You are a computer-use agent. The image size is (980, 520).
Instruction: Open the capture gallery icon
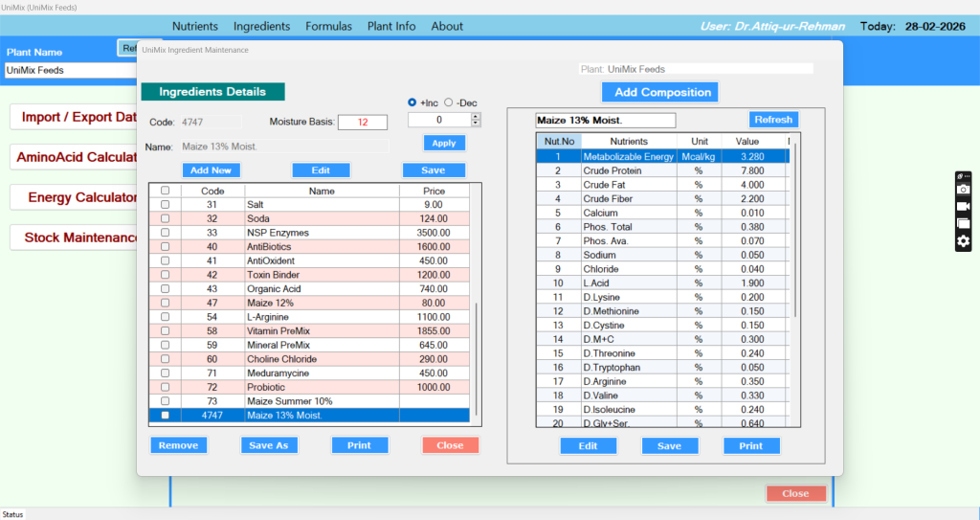click(964, 224)
